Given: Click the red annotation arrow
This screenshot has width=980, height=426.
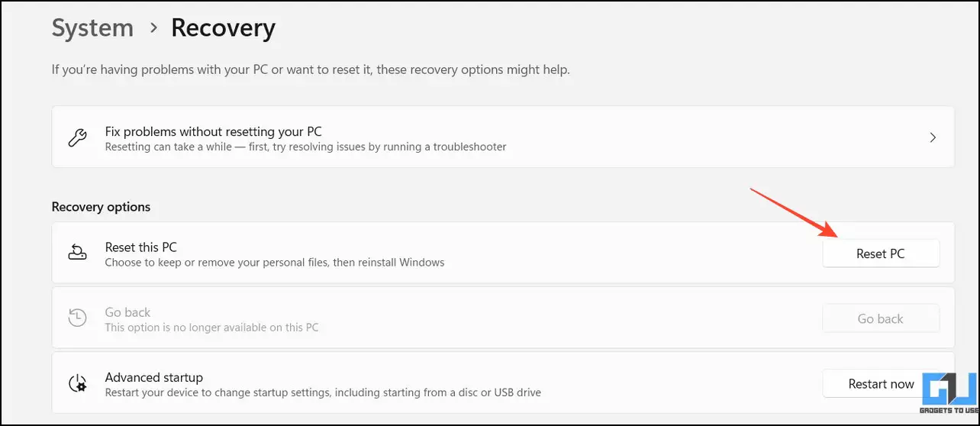Looking at the screenshot, I should [x=793, y=212].
